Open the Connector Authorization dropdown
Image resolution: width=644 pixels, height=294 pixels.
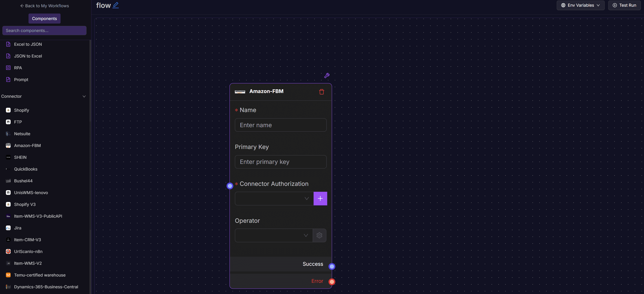[x=274, y=198]
